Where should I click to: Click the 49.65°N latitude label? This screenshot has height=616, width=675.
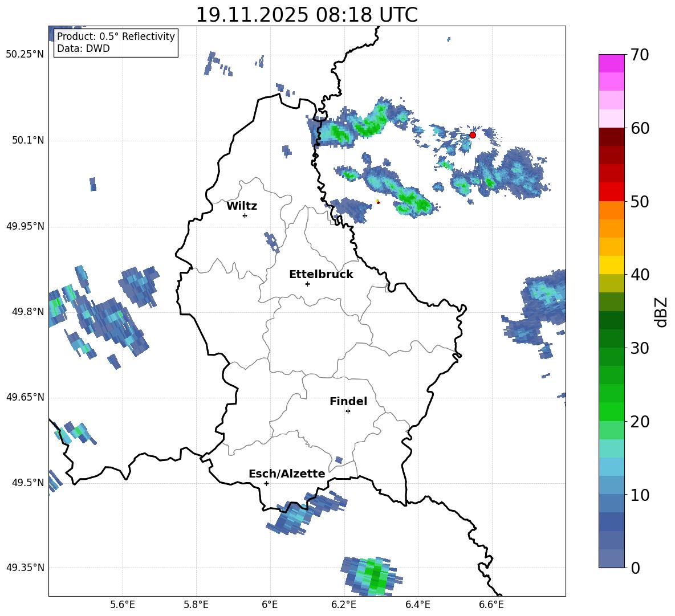click(25, 397)
